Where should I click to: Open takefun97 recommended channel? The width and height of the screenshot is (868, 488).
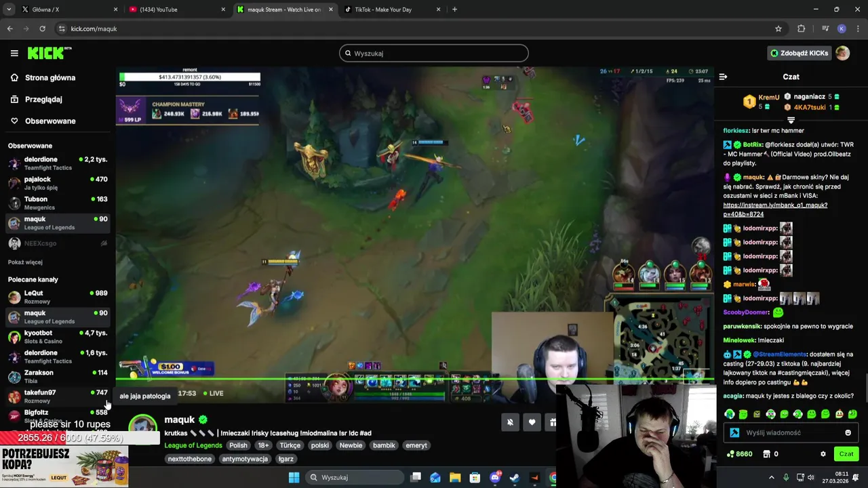click(58, 396)
